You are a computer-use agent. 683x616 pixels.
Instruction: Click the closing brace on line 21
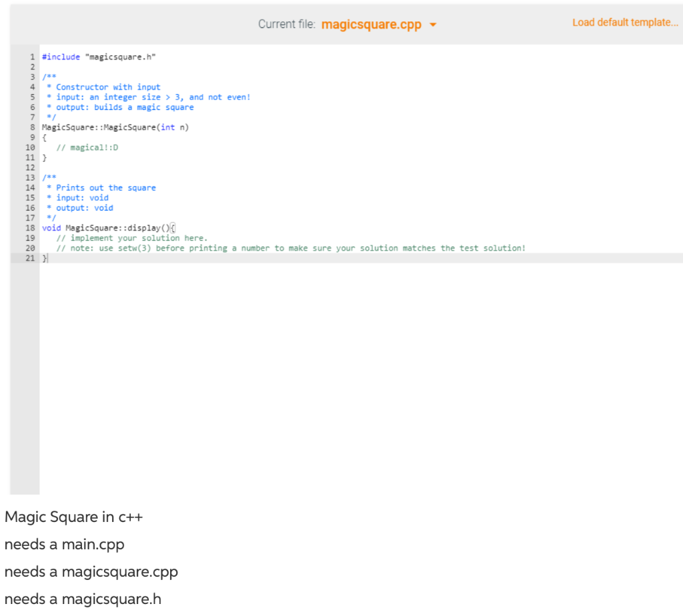point(44,258)
